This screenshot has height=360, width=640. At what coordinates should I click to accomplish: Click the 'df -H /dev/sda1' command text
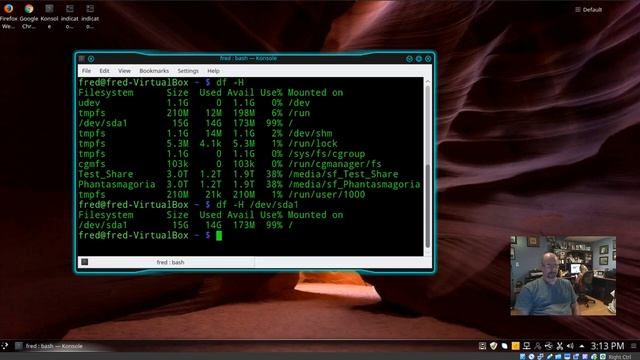(257, 205)
